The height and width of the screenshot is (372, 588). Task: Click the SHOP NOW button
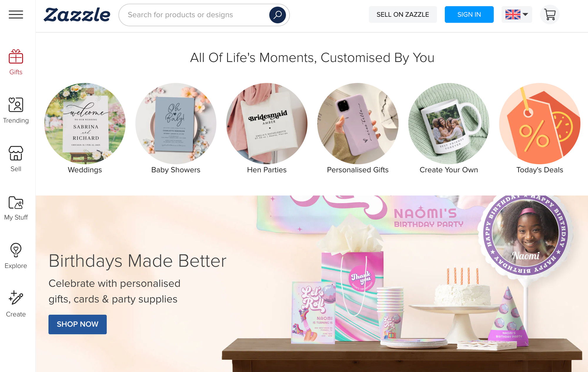click(x=77, y=324)
